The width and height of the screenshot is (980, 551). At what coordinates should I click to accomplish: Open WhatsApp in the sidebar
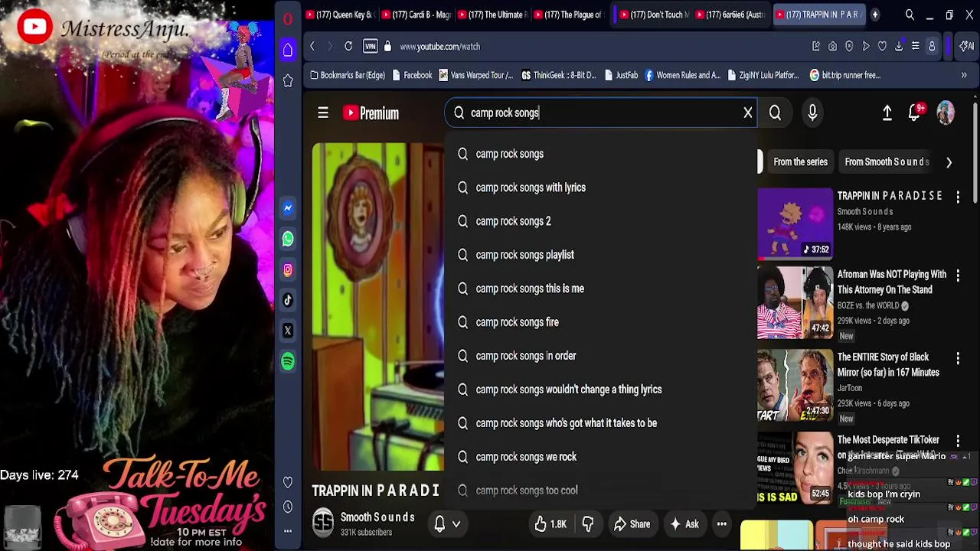(288, 239)
